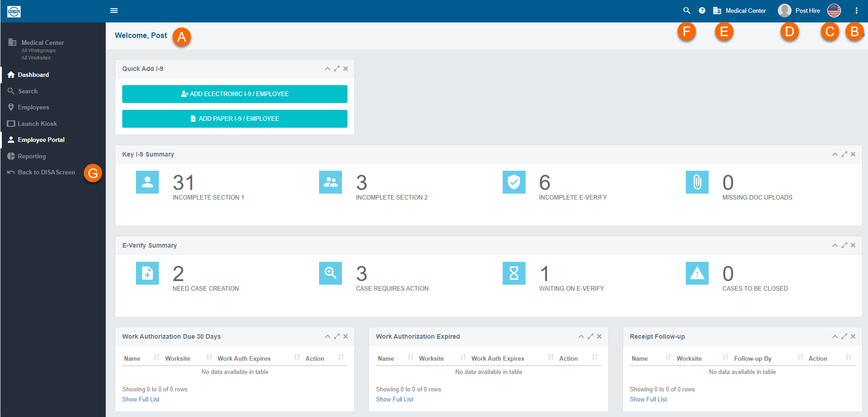
Task: Click the DISA logo in top-left corner
Action: pyautogui.click(x=14, y=11)
